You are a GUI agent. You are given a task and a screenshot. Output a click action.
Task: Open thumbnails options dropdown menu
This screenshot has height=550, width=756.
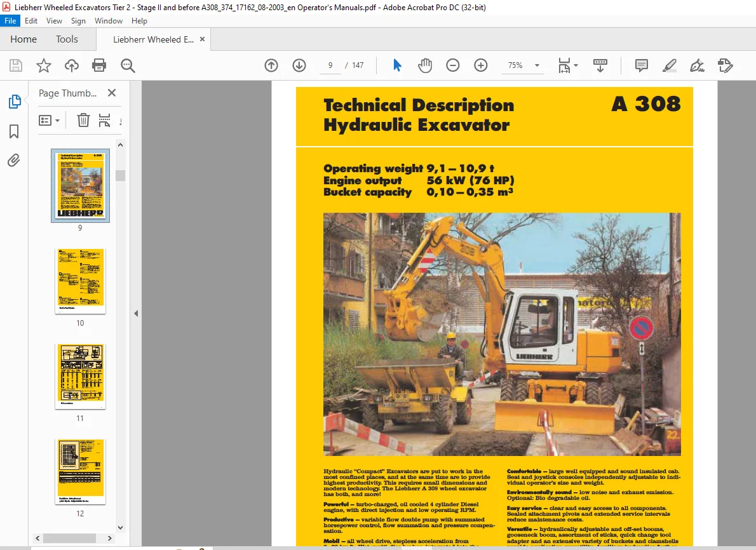(x=49, y=120)
